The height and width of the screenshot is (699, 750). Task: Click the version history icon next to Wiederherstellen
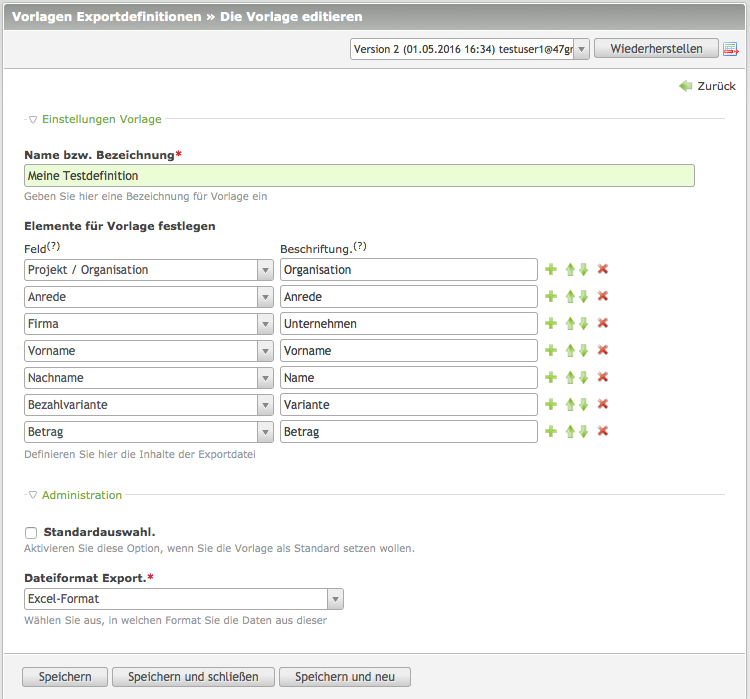click(731, 49)
